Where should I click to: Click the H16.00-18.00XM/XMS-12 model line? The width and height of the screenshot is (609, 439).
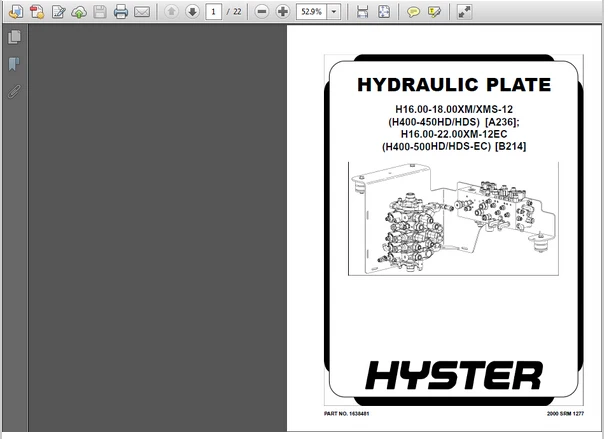click(454, 110)
